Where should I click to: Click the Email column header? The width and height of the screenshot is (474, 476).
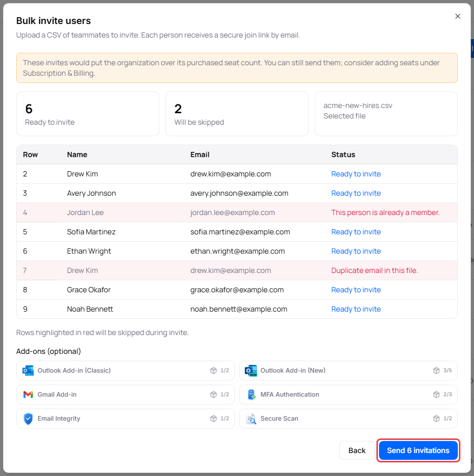(200, 155)
